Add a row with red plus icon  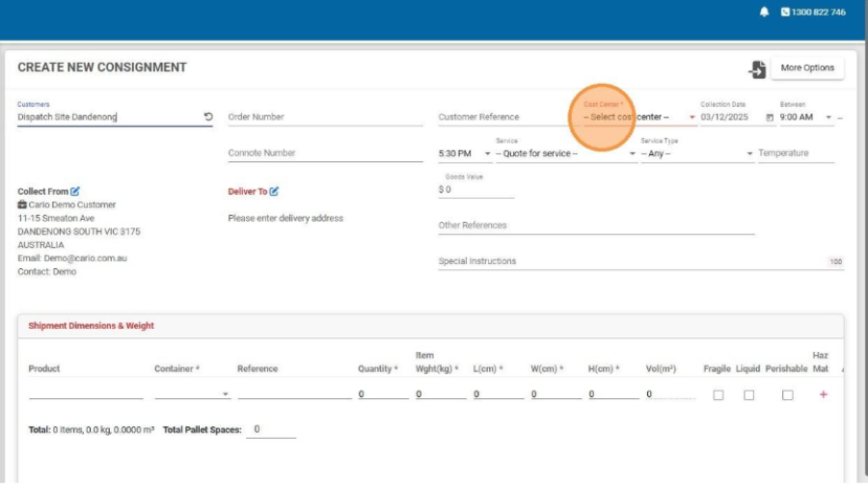click(x=823, y=394)
